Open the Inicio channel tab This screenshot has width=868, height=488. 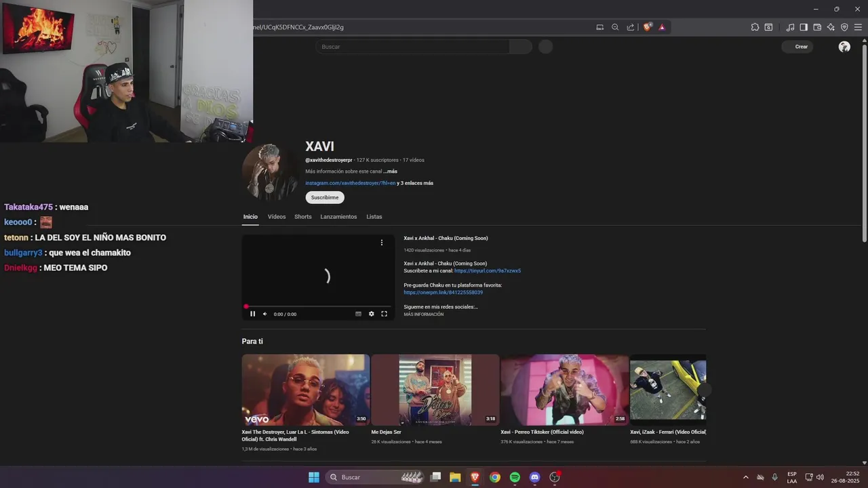click(250, 217)
